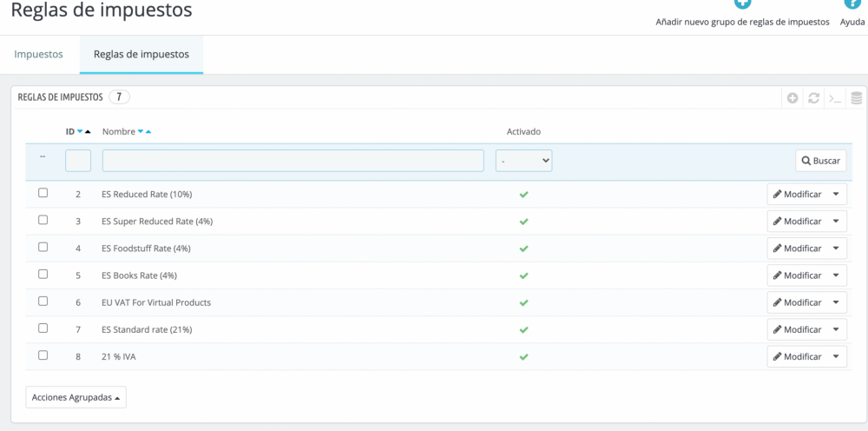
Task: Modificar the EU VAT For Virtual Products rule
Action: 797,302
